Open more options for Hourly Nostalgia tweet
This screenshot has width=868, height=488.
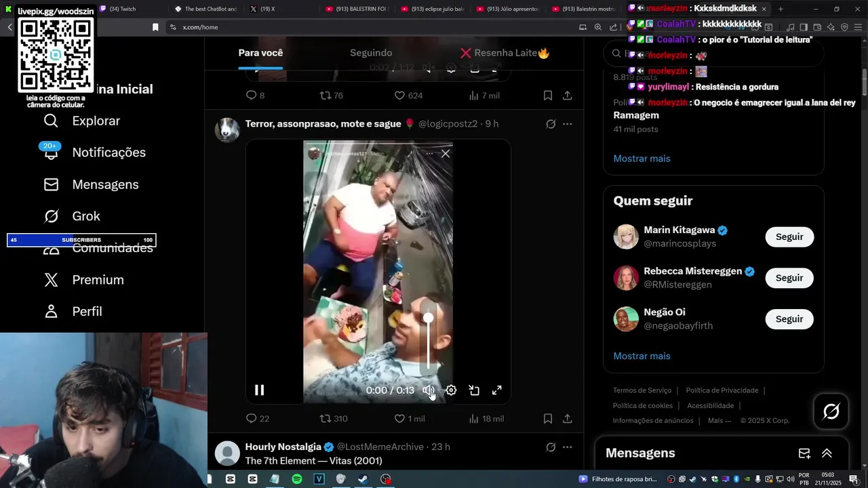[568, 447]
